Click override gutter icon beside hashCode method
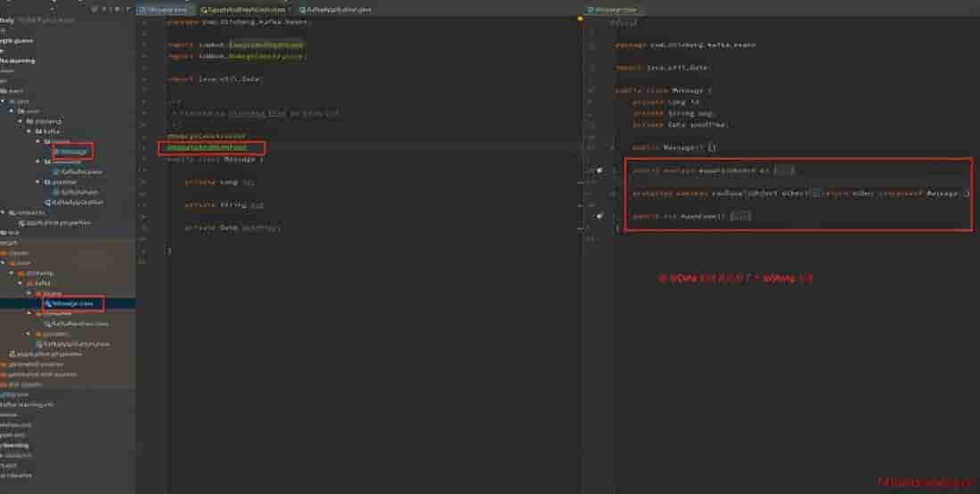980x494 pixels. (600, 216)
